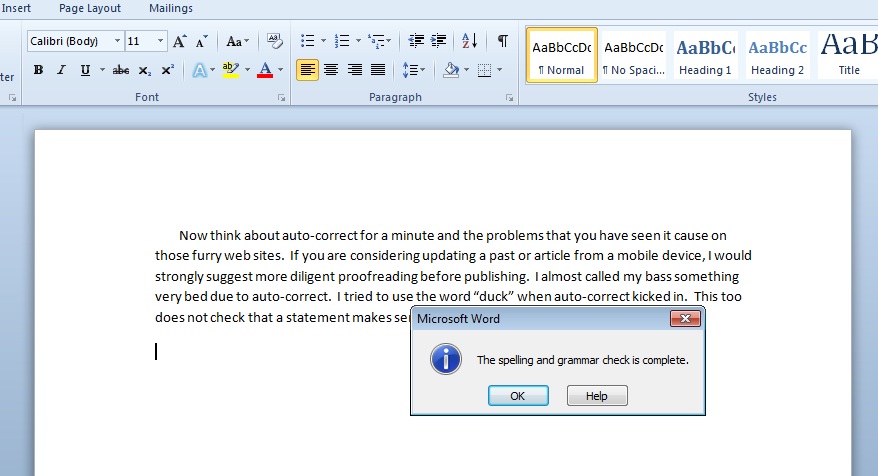The height and width of the screenshot is (476, 878).
Task: Click the Increase Indent icon
Action: click(x=438, y=41)
